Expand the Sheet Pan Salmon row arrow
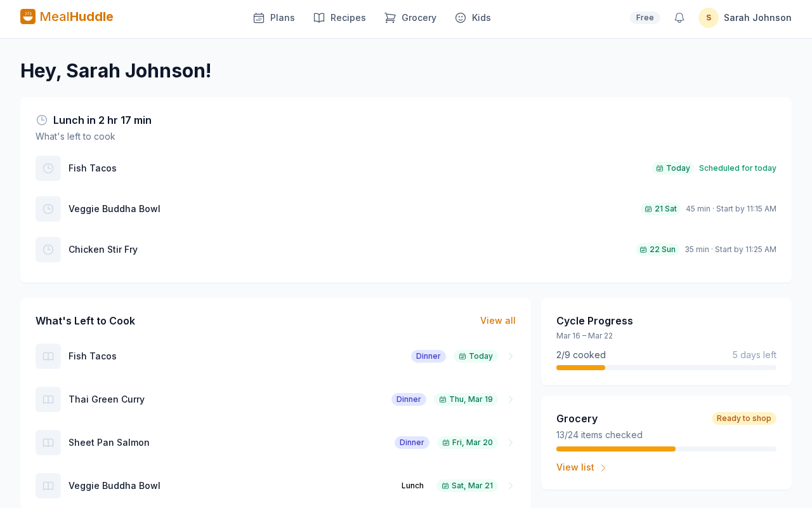 [511, 443]
